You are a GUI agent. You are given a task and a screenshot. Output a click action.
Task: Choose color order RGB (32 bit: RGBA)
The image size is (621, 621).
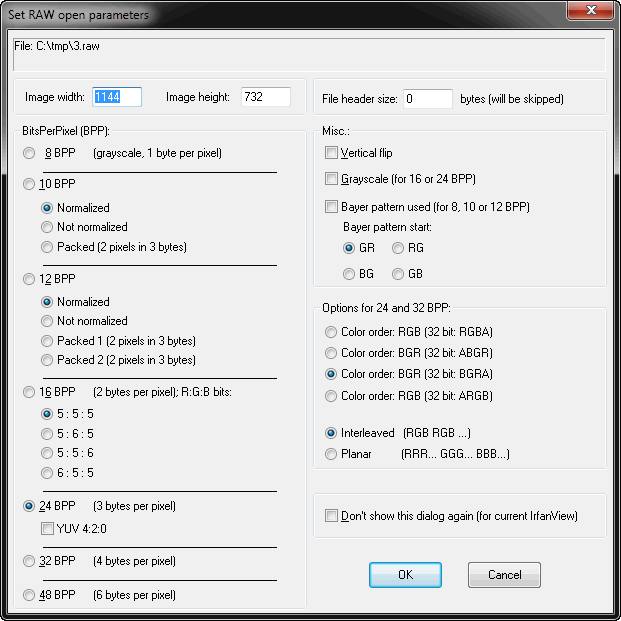[331, 332]
